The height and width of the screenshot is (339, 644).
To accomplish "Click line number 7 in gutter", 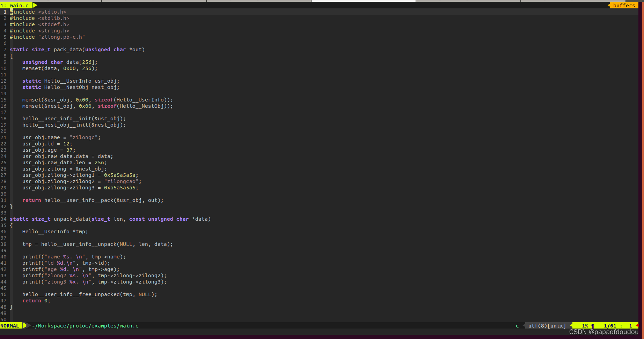I will point(5,50).
